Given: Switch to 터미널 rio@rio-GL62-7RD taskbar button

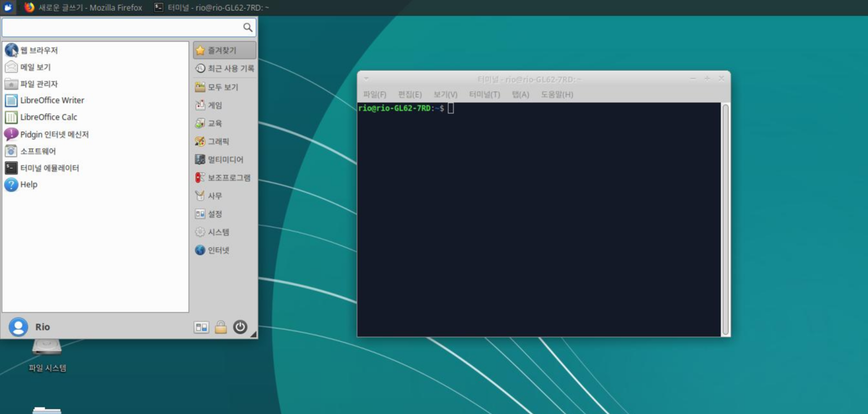Looking at the screenshot, I should pos(212,7).
